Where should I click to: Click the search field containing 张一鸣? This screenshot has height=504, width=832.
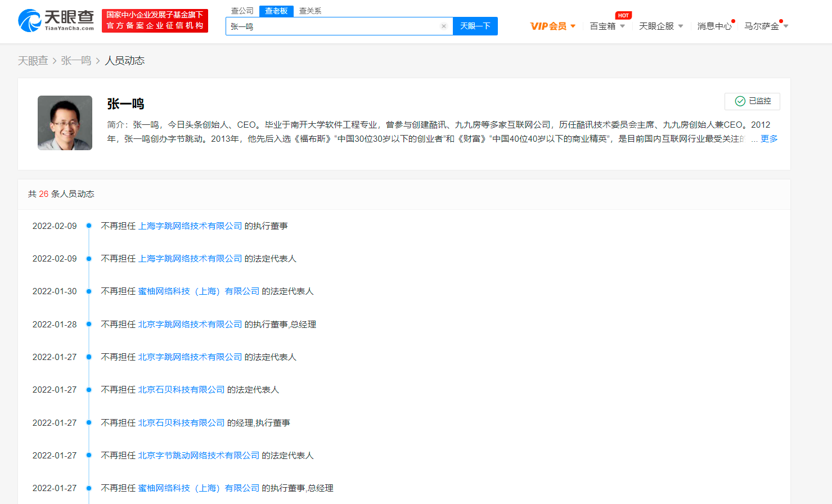click(332, 26)
